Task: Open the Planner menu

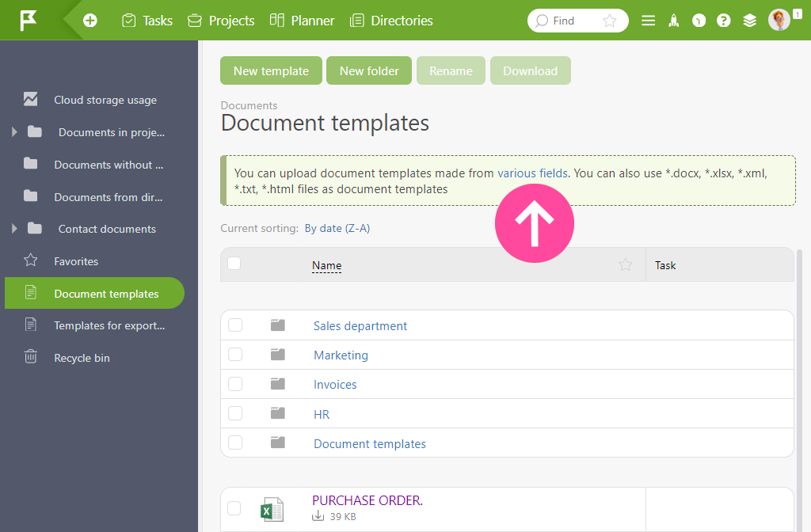Action: coord(302,21)
